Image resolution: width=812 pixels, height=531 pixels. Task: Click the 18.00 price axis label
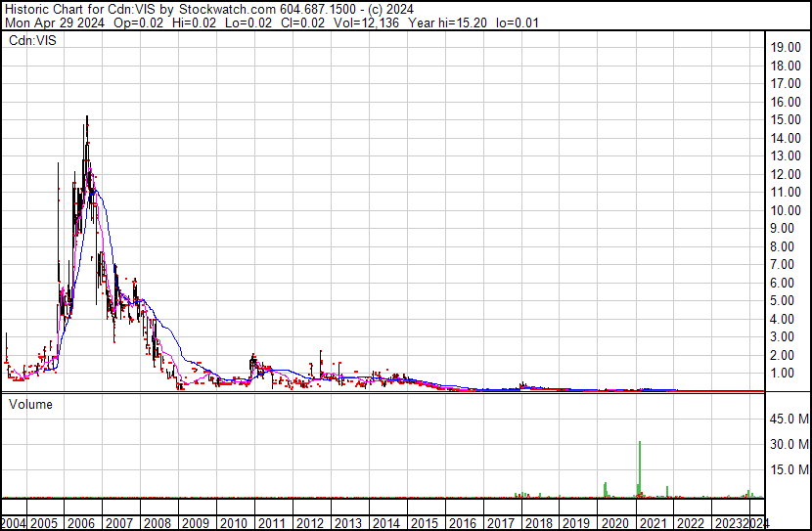click(x=786, y=66)
